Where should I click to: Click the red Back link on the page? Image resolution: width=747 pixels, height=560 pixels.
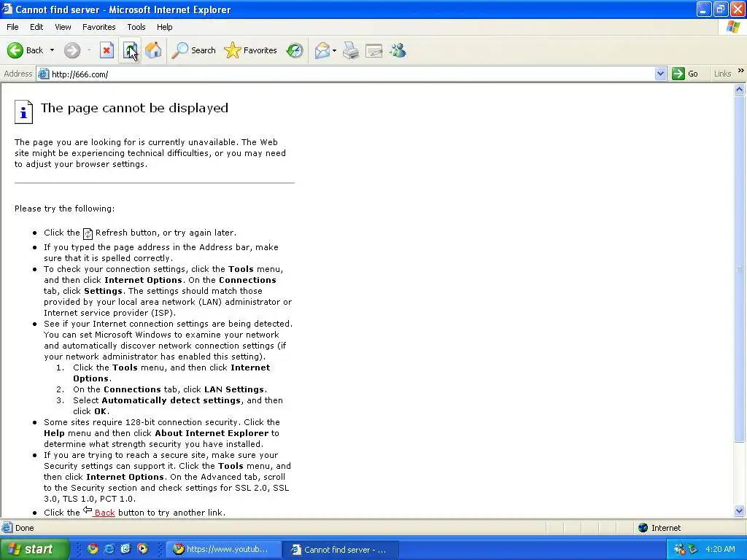coord(104,513)
